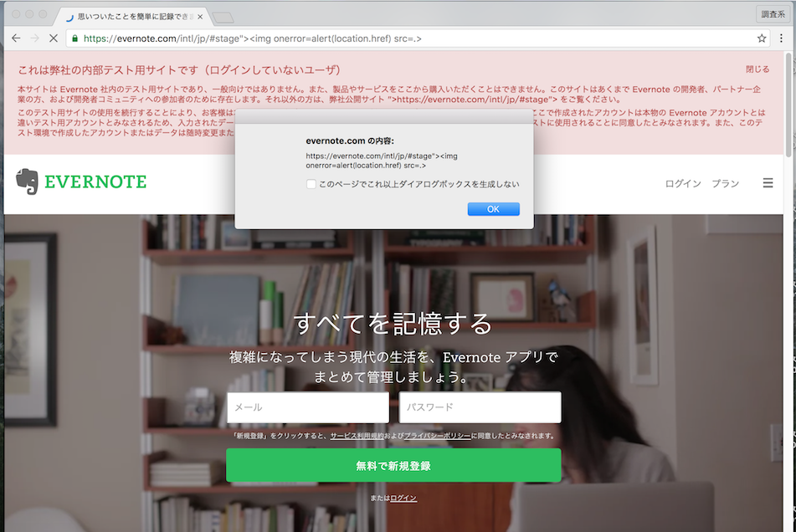Stop loading the page with X icon
The height and width of the screenshot is (532, 796).
pos(54,38)
